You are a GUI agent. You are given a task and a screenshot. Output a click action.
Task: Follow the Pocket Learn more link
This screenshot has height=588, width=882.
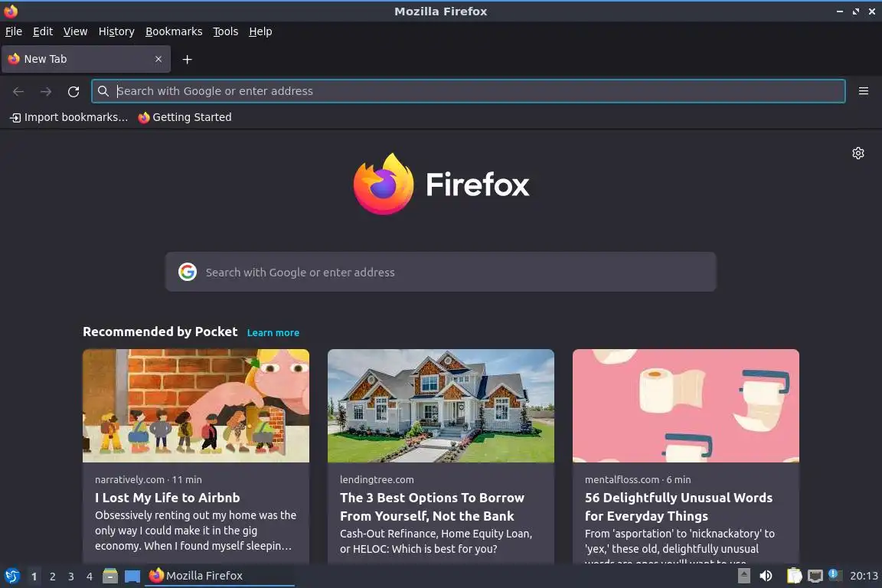(x=273, y=332)
